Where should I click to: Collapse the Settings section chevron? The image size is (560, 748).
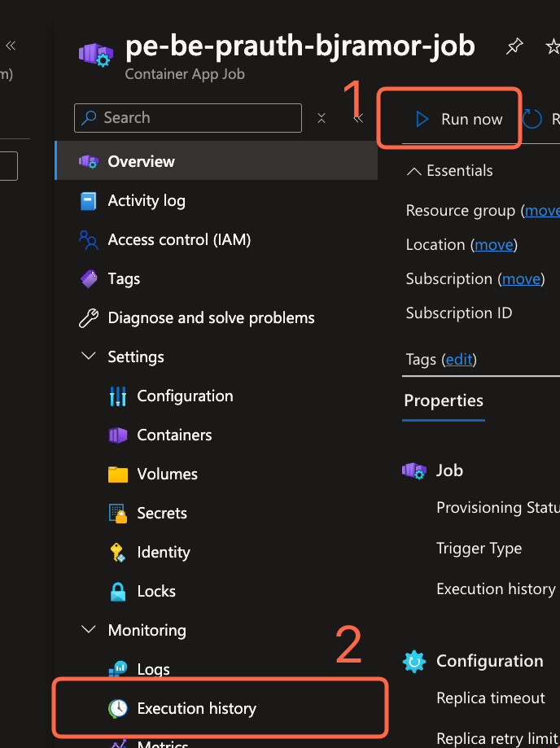tap(89, 357)
